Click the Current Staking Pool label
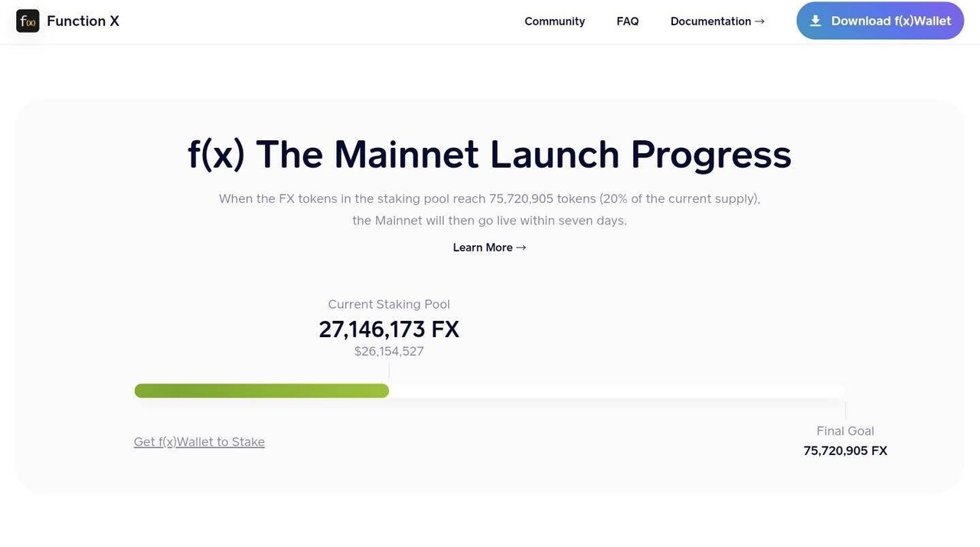 [389, 304]
